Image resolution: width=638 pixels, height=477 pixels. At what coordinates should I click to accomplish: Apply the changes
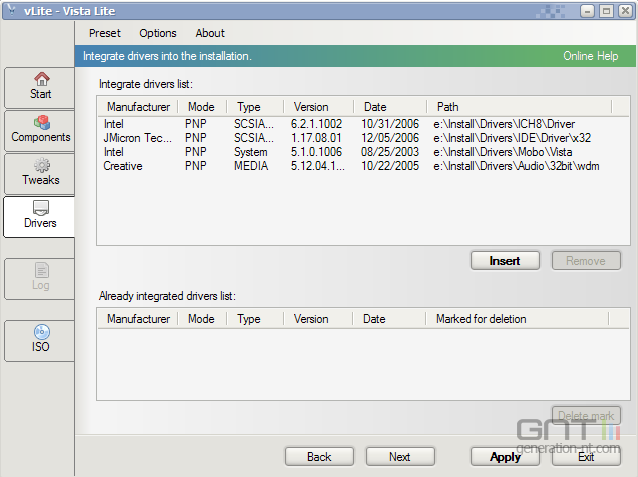(x=505, y=457)
